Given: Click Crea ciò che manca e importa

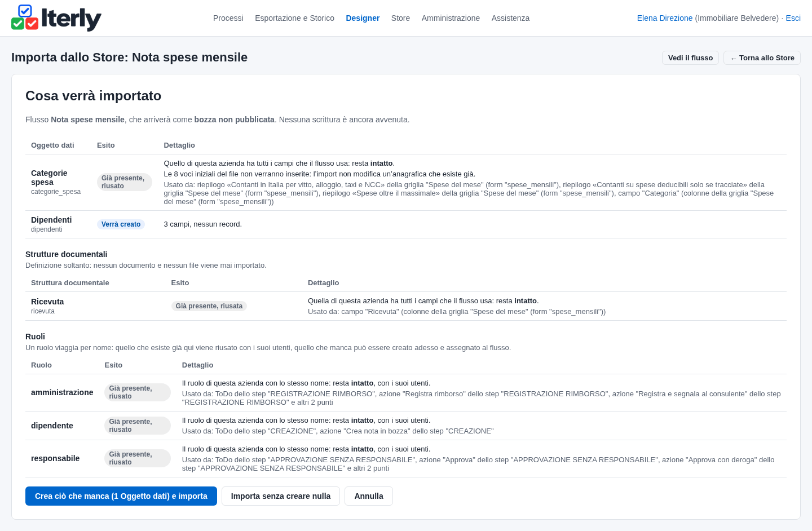Looking at the screenshot, I should pos(121,496).
